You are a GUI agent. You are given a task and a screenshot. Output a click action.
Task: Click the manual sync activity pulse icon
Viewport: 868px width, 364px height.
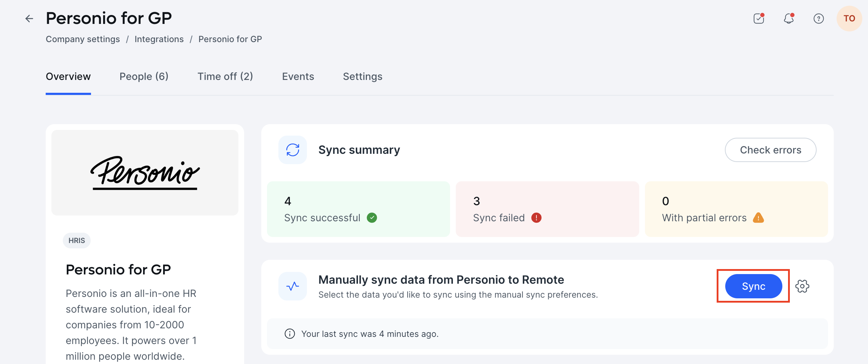pos(293,286)
